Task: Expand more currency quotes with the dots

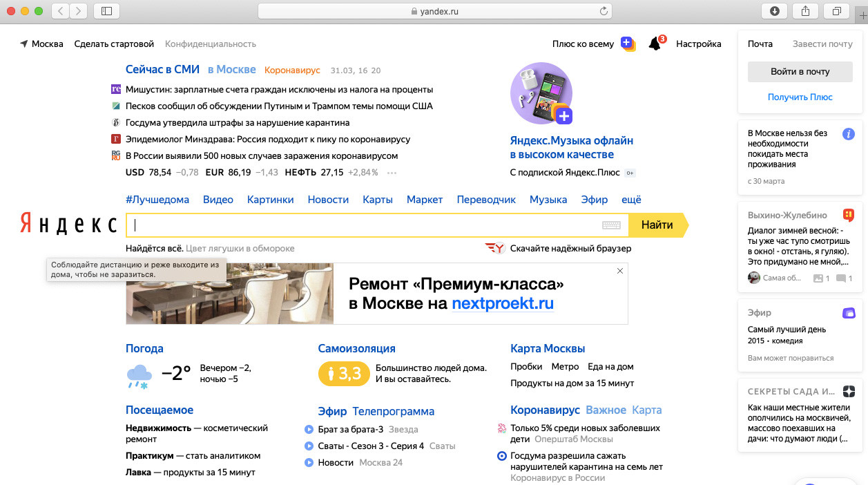Action: point(392,173)
